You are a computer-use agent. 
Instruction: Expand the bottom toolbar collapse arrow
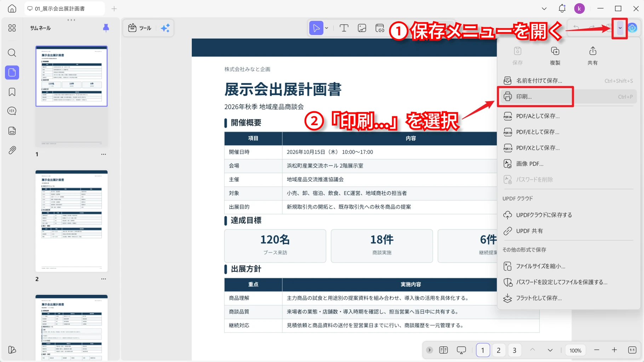[x=430, y=350]
